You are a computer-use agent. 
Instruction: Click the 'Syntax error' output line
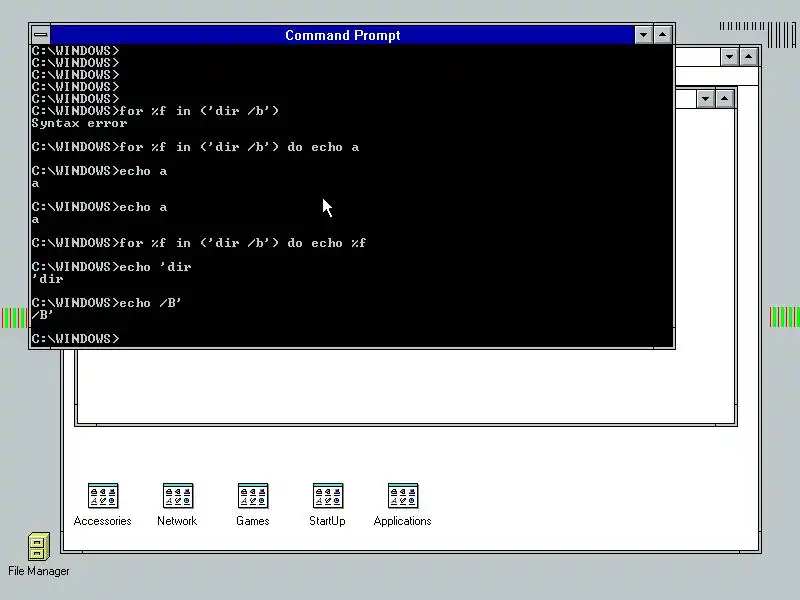[x=79, y=123]
